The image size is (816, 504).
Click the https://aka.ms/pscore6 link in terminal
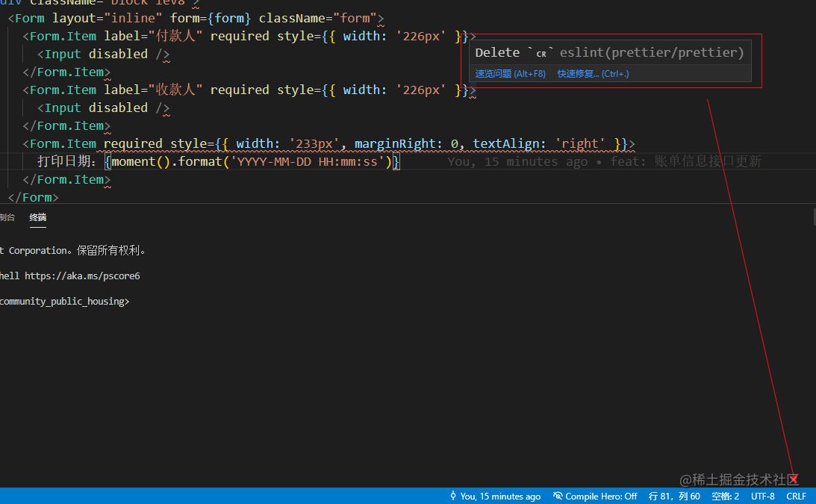(x=82, y=276)
